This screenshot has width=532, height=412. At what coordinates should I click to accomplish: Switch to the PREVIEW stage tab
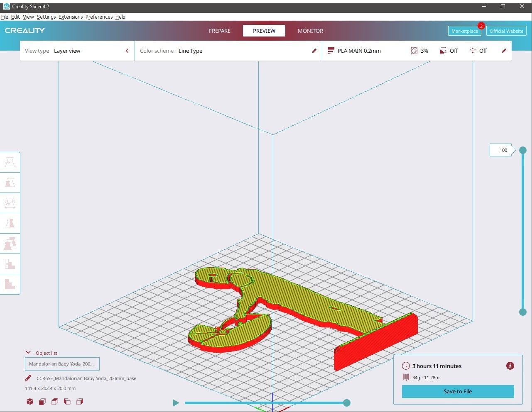264,31
